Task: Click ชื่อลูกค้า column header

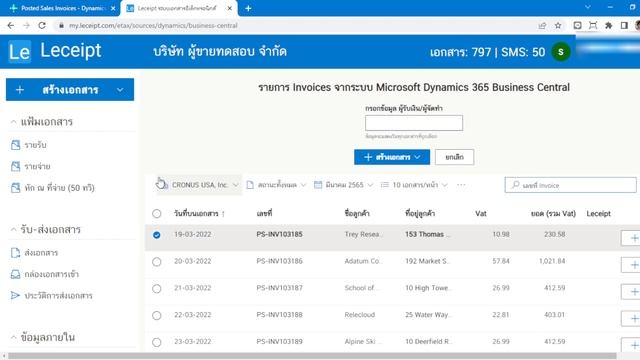Action: pyautogui.click(x=357, y=213)
